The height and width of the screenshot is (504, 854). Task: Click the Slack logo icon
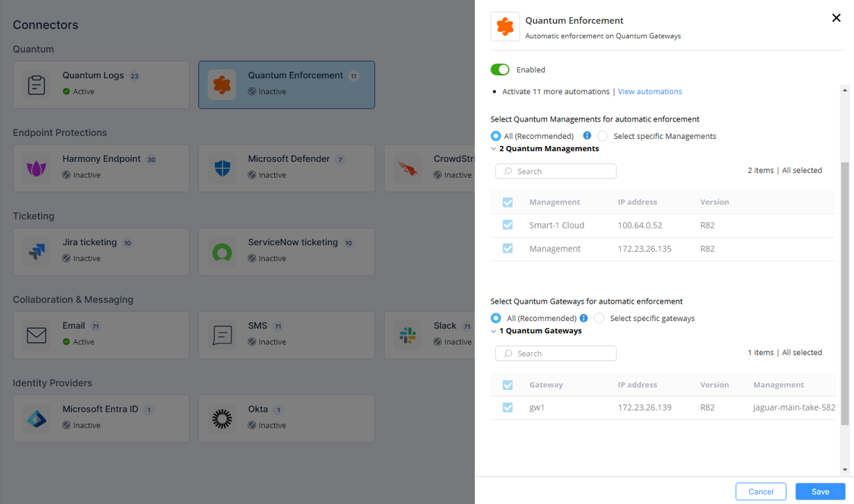pos(408,336)
